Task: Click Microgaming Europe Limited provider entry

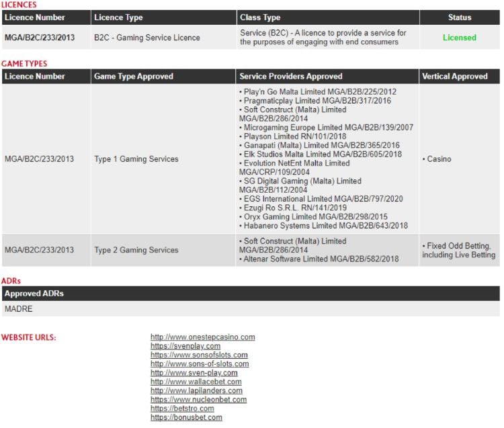Action: (x=326, y=128)
